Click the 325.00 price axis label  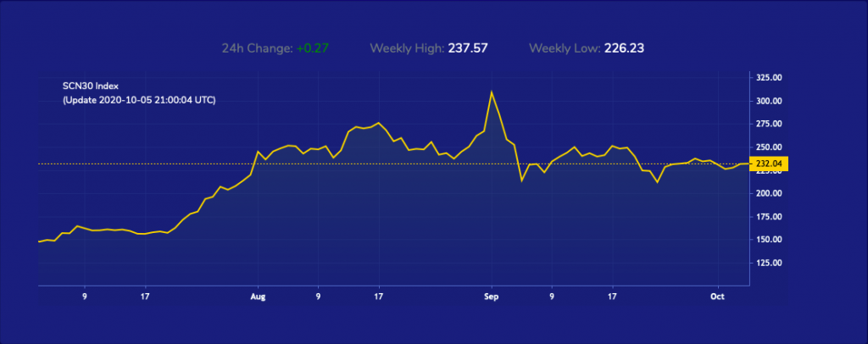[768, 78]
